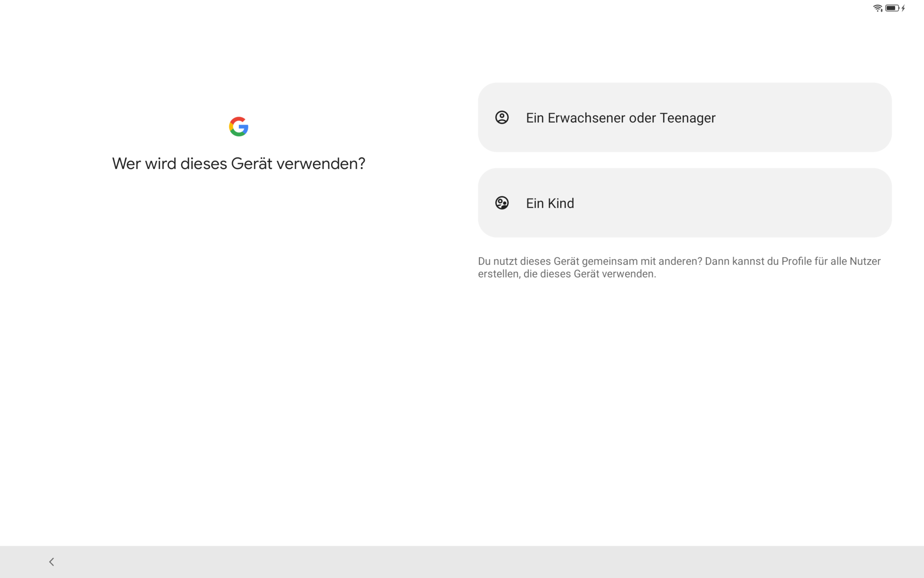Click the shared device profiles description text
The width and height of the screenshot is (924, 578).
tap(679, 267)
